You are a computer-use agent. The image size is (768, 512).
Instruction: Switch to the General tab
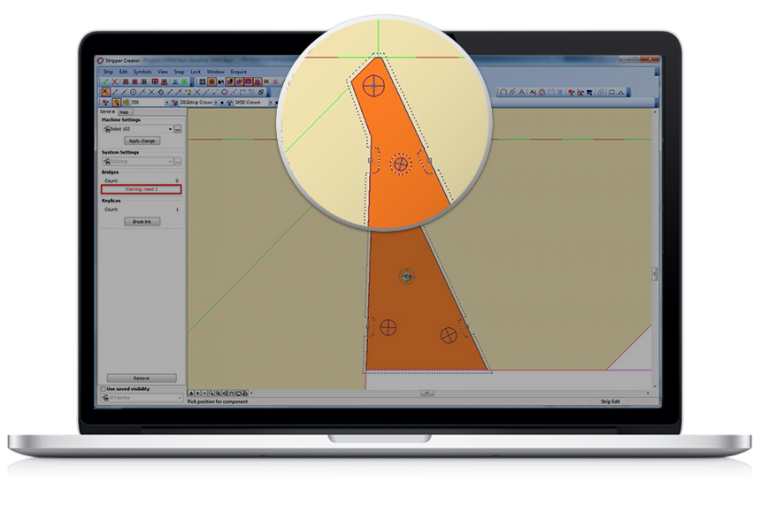[x=107, y=112]
